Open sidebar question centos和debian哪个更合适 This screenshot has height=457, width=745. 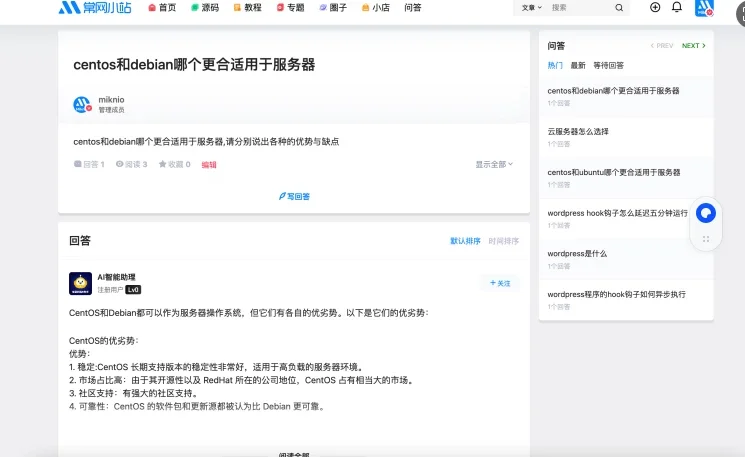[x=613, y=91]
